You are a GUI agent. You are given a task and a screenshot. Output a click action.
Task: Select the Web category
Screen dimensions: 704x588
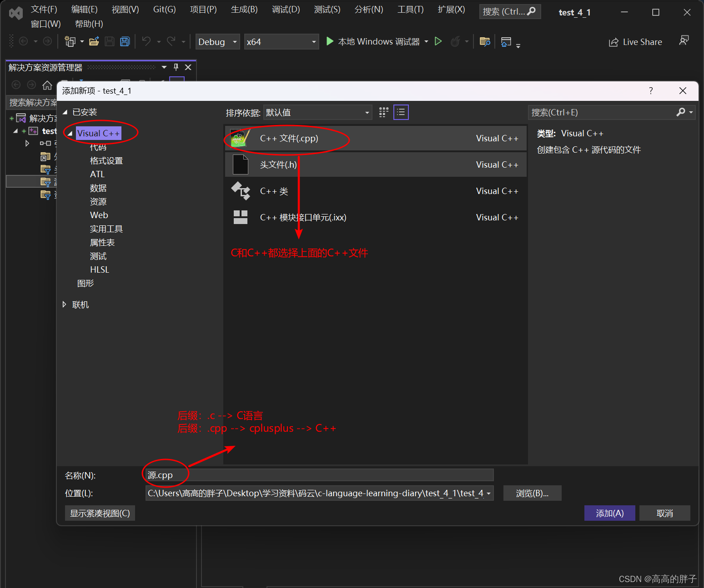99,215
